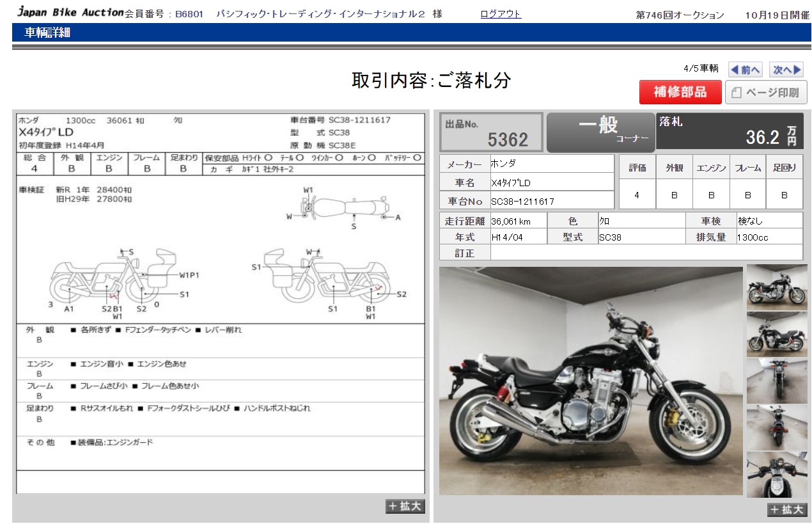Click the パシフィック・トレーディング member name

321,14
